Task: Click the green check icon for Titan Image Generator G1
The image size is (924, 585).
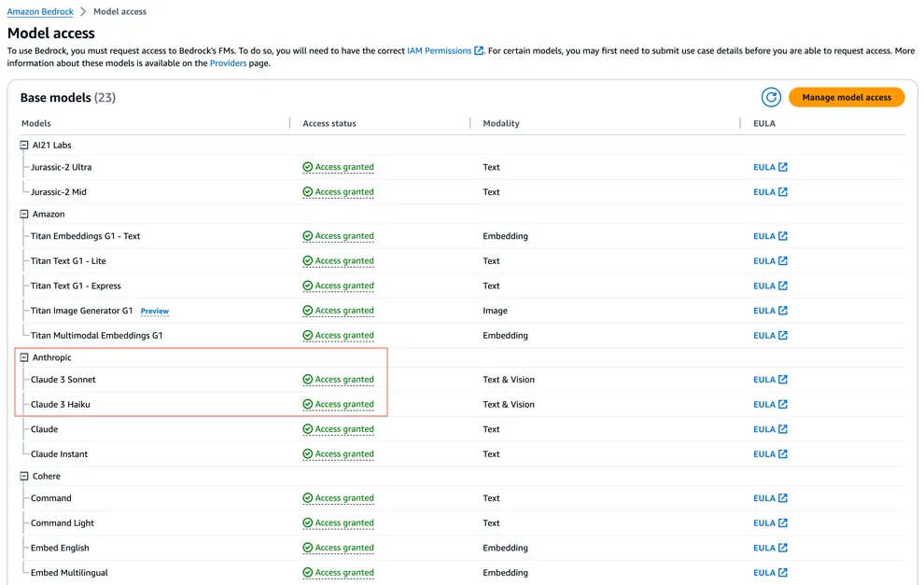Action: [308, 311]
